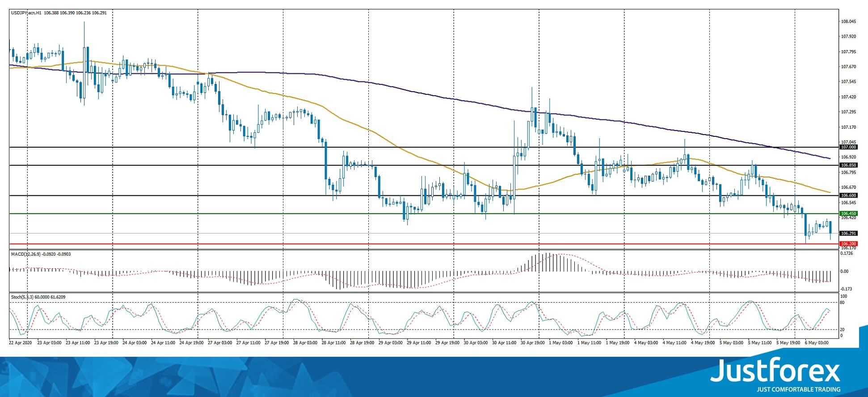Viewport: 868px width, 397px height.
Task: Select the 30 Apr 11:00 time label
Action: 505,343
